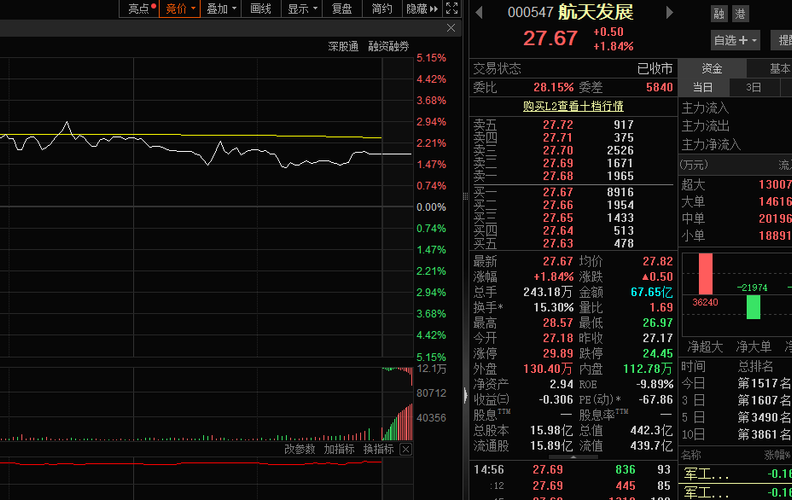The image size is (792, 500).
Task: Click the 委差 value 5840
Action: (659, 87)
